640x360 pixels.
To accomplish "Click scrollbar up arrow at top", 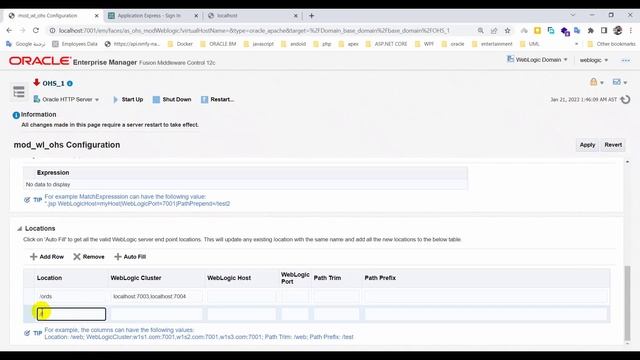I will click(x=627, y=162).
